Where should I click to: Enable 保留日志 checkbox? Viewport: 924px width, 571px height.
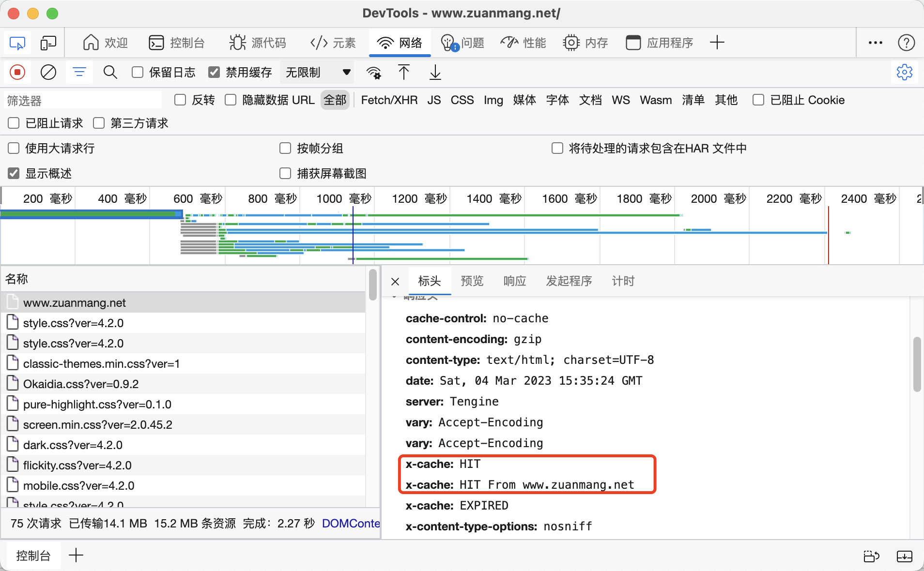(x=137, y=72)
